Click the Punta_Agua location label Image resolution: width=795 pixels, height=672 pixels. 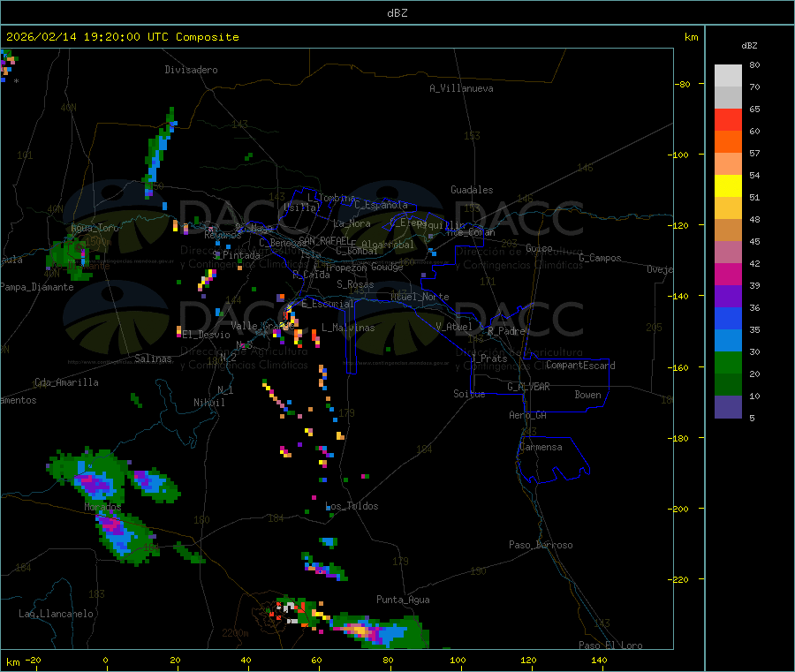tap(403, 600)
